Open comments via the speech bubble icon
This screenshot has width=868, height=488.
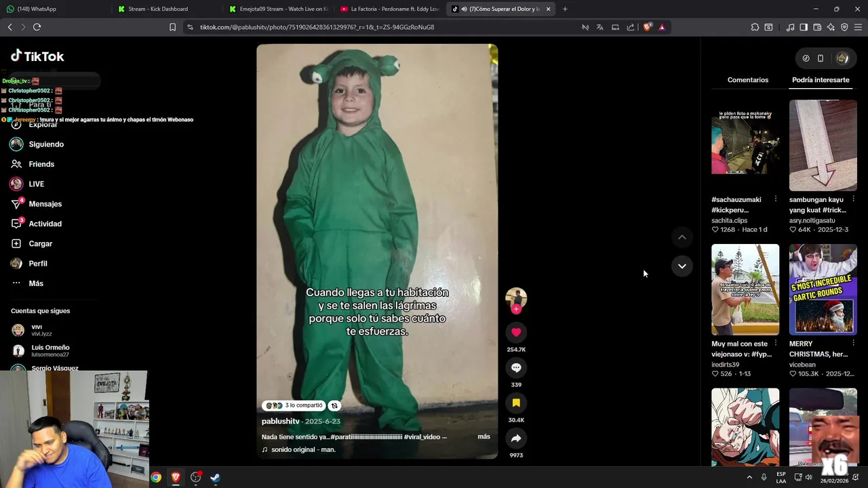pyautogui.click(x=516, y=367)
